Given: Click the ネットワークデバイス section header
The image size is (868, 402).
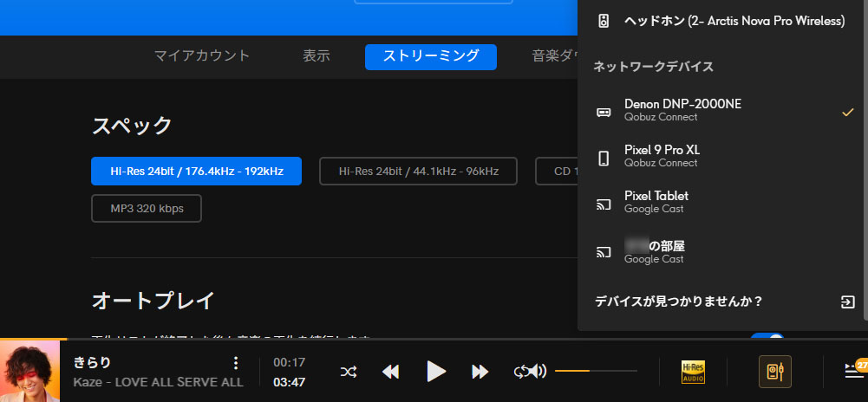Looking at the screenshot, I should 653,67.
